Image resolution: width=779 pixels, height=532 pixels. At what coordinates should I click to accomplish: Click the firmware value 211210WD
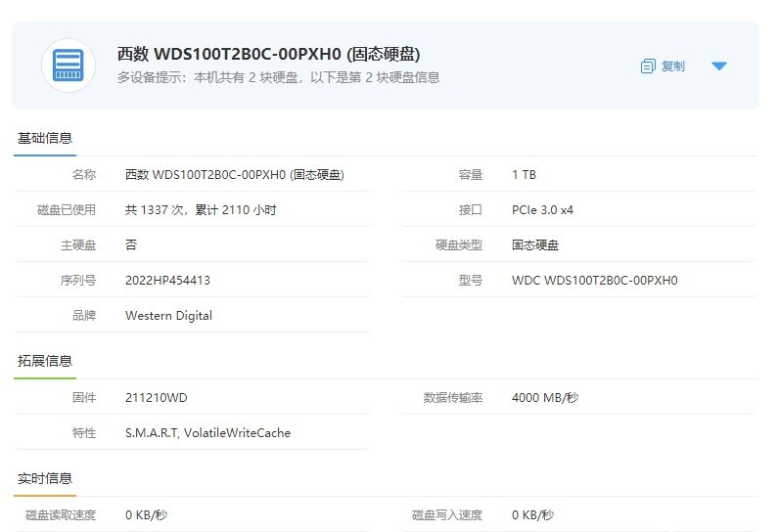[157, 397]
